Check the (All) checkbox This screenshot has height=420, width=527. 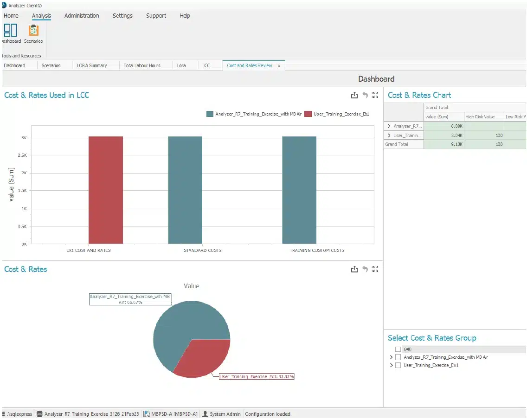398,349
